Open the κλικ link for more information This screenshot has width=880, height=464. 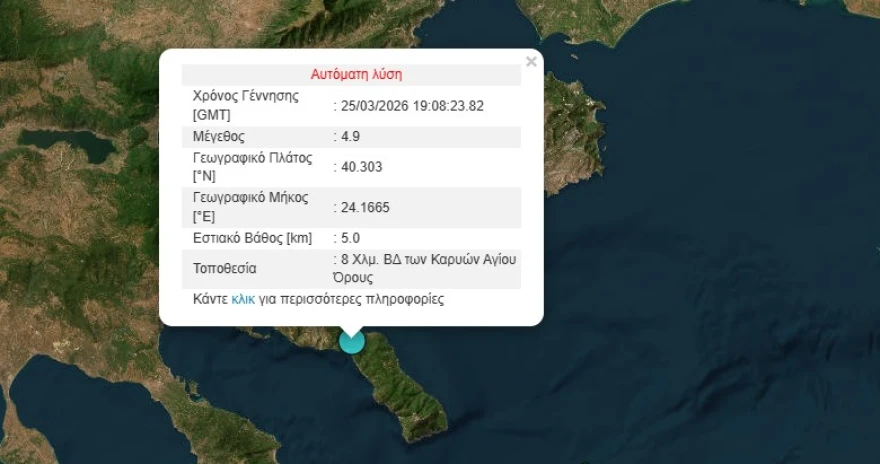click(x=243, y=299)
